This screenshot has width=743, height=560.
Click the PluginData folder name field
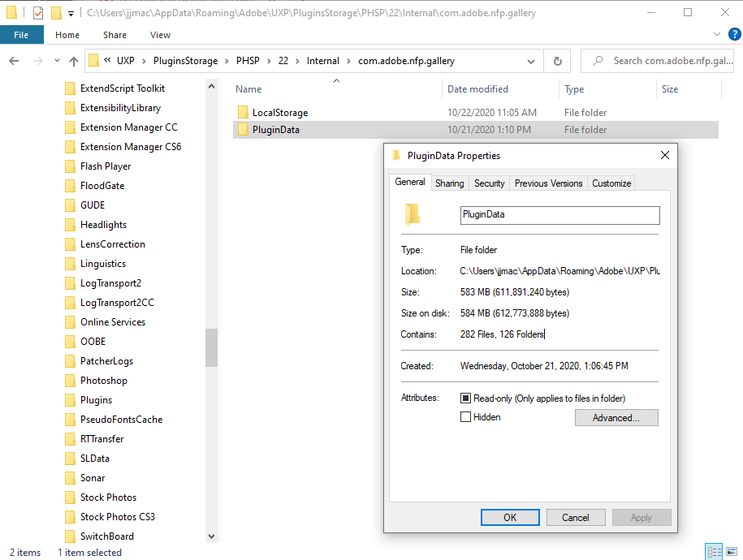(x=559, y=214)
